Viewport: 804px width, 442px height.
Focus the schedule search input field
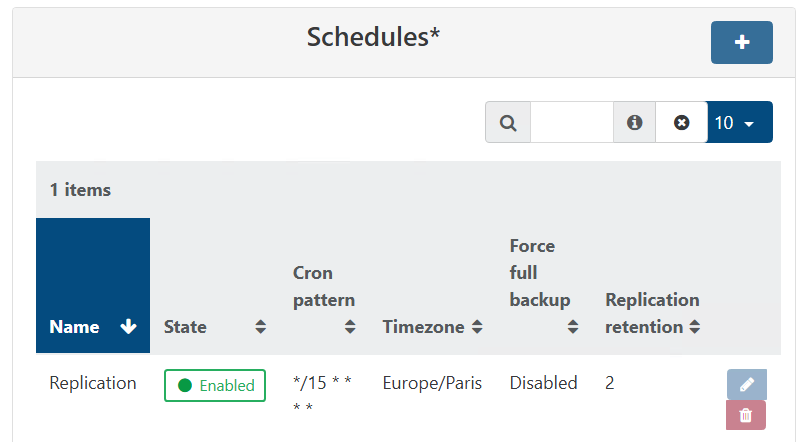[x=571, y=122]
